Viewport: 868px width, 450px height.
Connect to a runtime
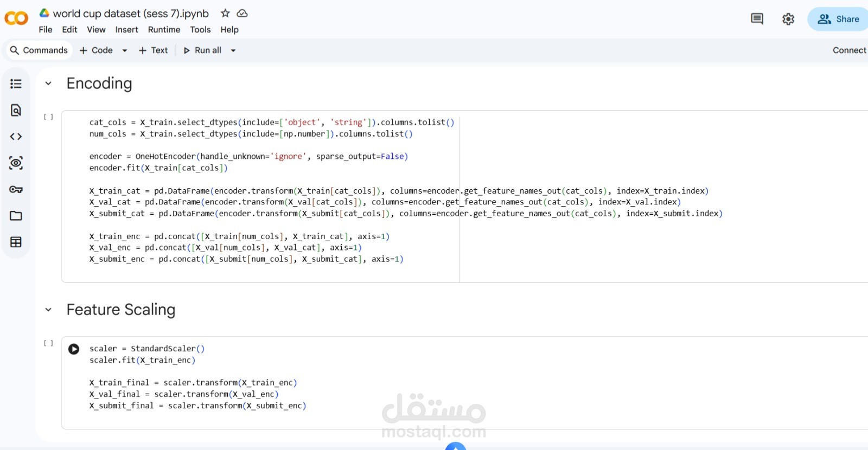click(x=850, y=50)
